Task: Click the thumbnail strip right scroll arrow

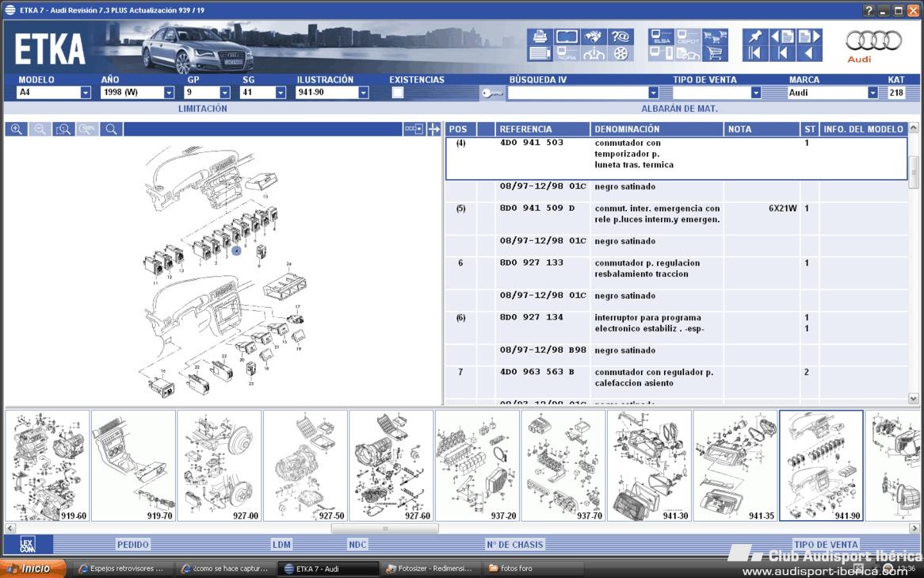Action: tap(914, 529)
